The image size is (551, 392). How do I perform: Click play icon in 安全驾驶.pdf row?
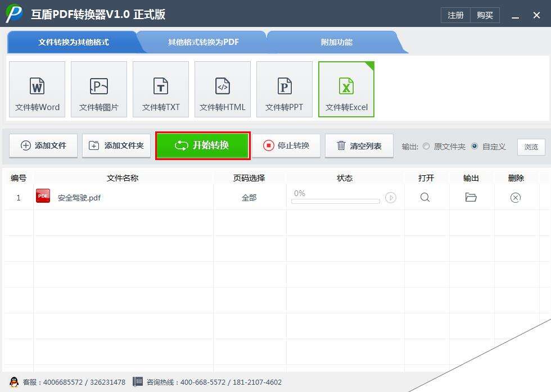(390, 198)
